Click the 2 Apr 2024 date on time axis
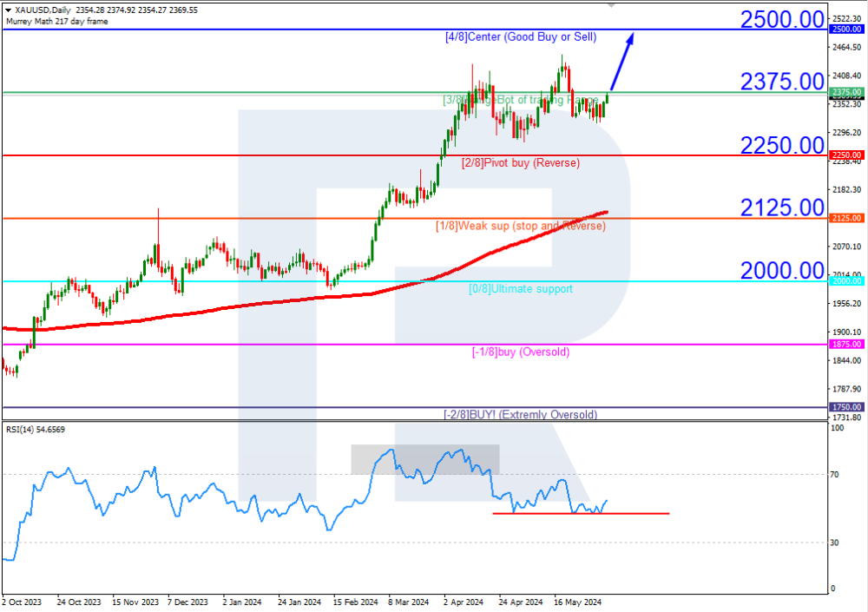Screen dimensions: 868x612 click(459, 601)
